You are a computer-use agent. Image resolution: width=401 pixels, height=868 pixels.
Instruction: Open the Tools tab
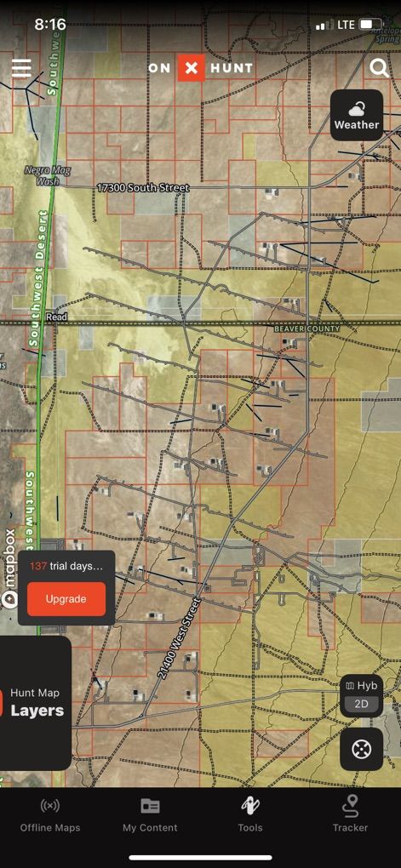pyautogui.click(x=250, y=816)
